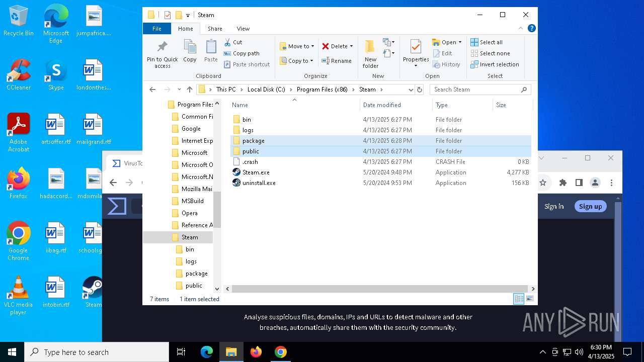This screenshot has width=644, height=362.
Task: Select package under Steam in tree
Action: pyautogui.click(x=196, y=274)
